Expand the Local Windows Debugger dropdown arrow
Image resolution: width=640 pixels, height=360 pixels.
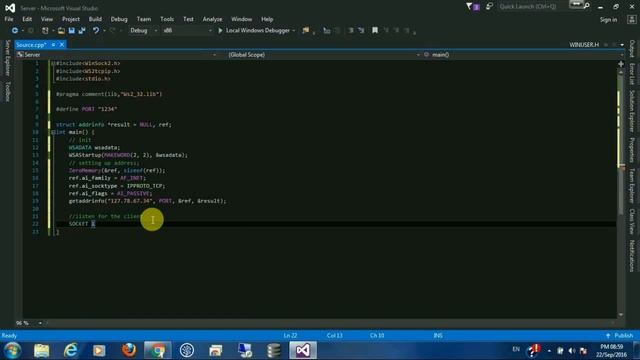point(293,31)
